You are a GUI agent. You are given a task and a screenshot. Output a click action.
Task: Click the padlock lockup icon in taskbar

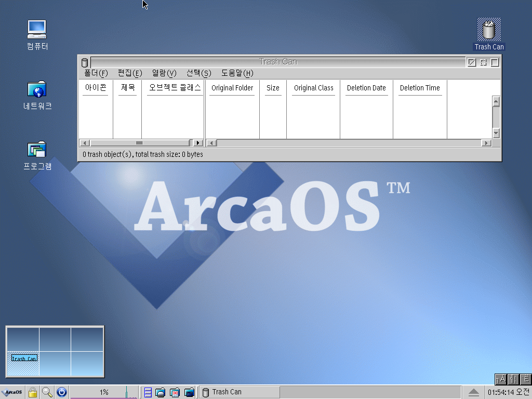pos(33,392)
